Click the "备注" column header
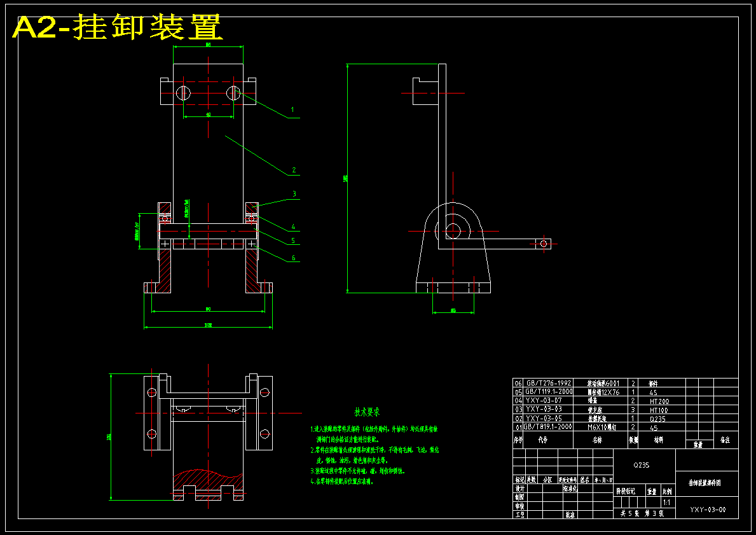 (725, 440)
